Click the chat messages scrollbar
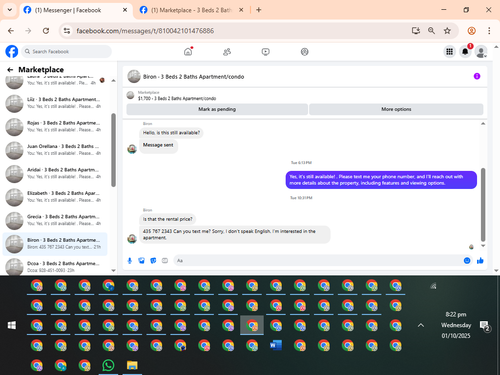500x375 pixels. (483, 204)
